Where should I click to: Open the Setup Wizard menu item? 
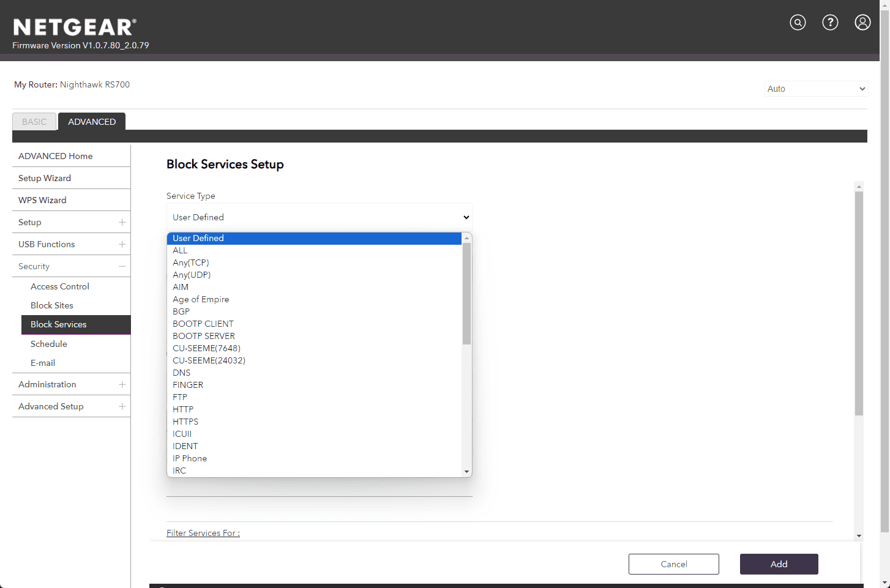point(45,178)
